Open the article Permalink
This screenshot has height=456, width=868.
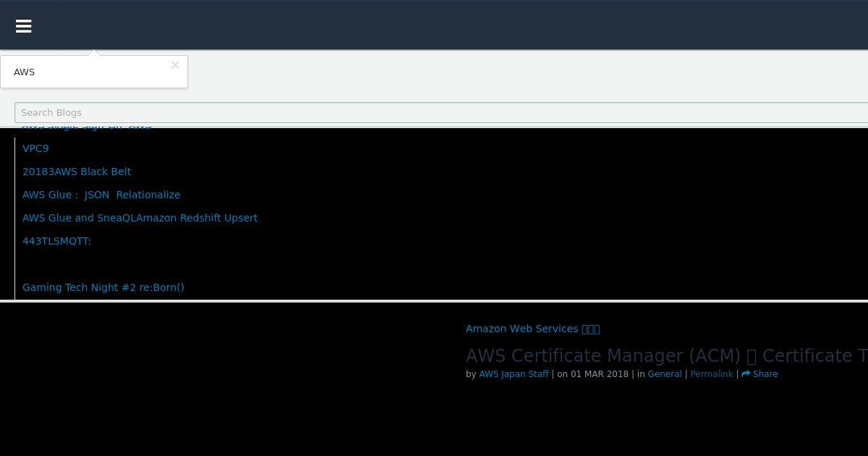click(712, 374)
